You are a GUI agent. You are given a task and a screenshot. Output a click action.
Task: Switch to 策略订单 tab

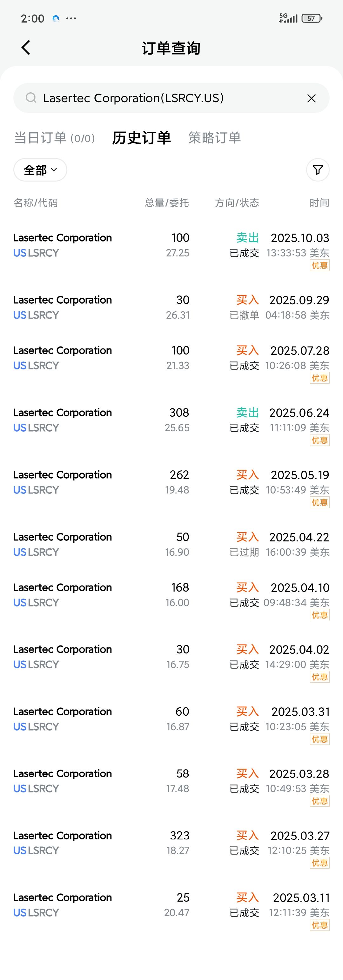215,138
